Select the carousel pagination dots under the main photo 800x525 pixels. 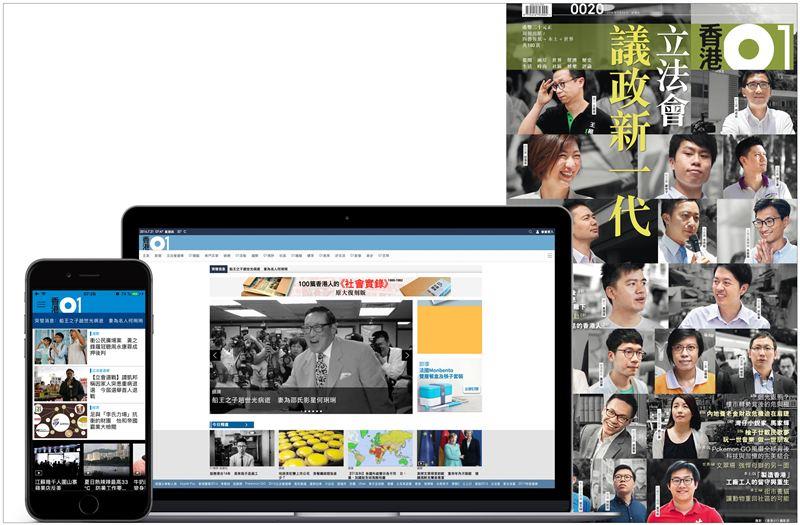point(311,410)
